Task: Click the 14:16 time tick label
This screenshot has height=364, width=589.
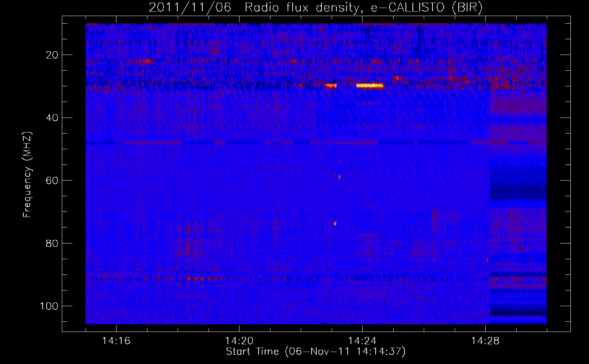Action: click(x=116, y=341)
